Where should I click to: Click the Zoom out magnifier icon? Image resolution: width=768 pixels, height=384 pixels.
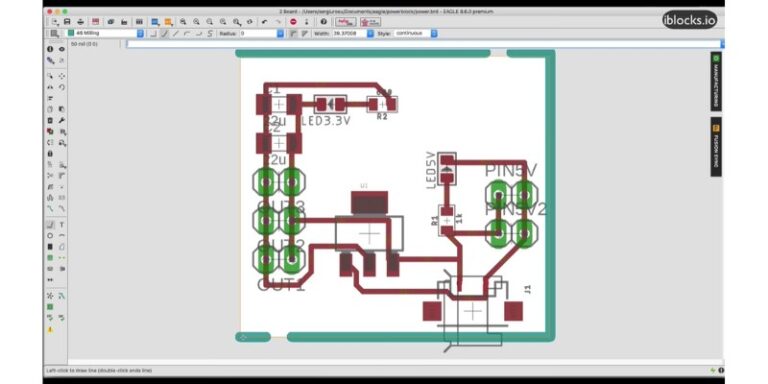pyautogui.click(x=209, y=22)
